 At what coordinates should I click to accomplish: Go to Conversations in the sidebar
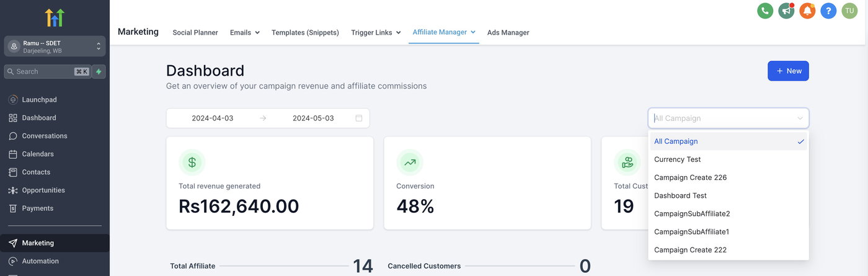coord(45,136)
